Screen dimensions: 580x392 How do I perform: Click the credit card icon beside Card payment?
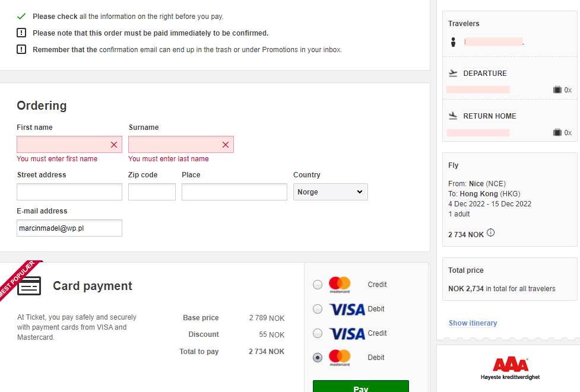pos(29,286)
